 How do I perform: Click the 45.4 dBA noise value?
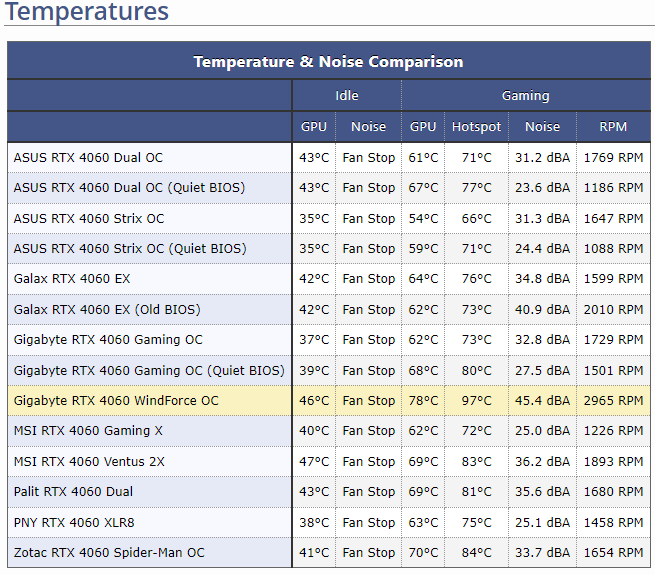pos(542,401)
